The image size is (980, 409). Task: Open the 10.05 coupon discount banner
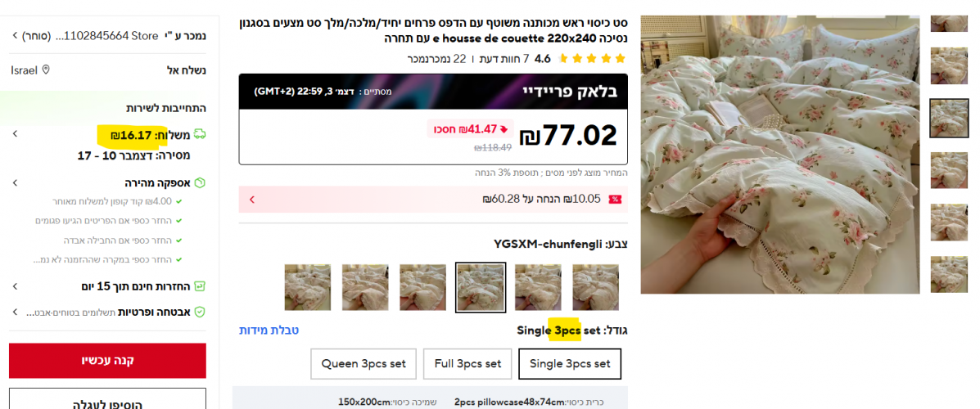pos(433,200)
